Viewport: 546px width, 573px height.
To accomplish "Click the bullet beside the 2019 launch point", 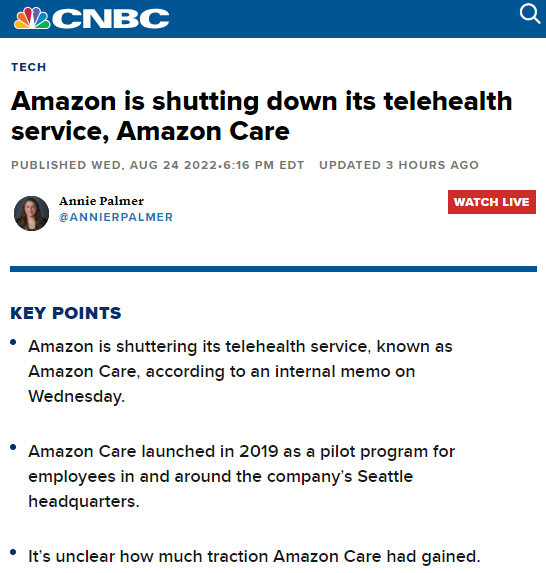I will 13,447.
